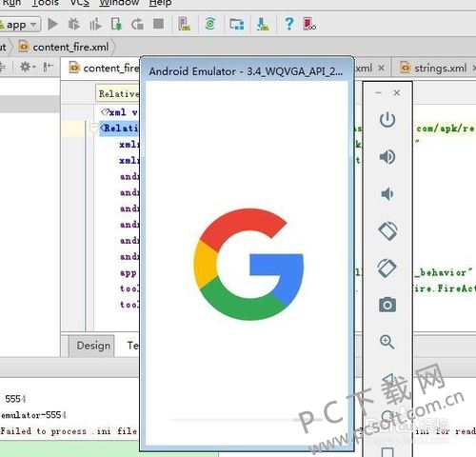Rotate emulator left using the first rotate icon

[x=387, y=230]
